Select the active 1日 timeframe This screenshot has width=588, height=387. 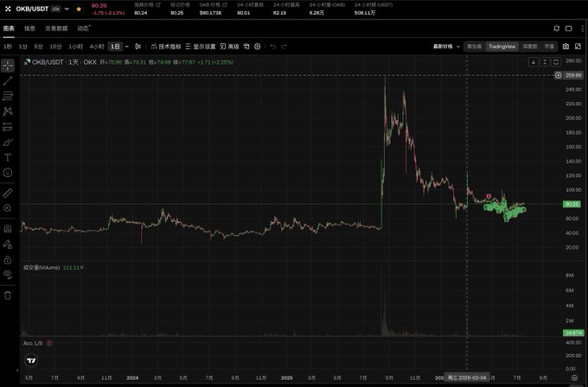115,47
